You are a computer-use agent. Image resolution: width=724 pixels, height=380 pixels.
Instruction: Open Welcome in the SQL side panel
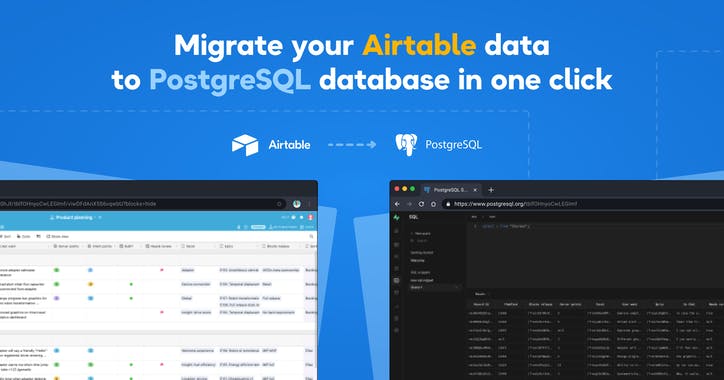pyautogui.click(x=417, y=260)
